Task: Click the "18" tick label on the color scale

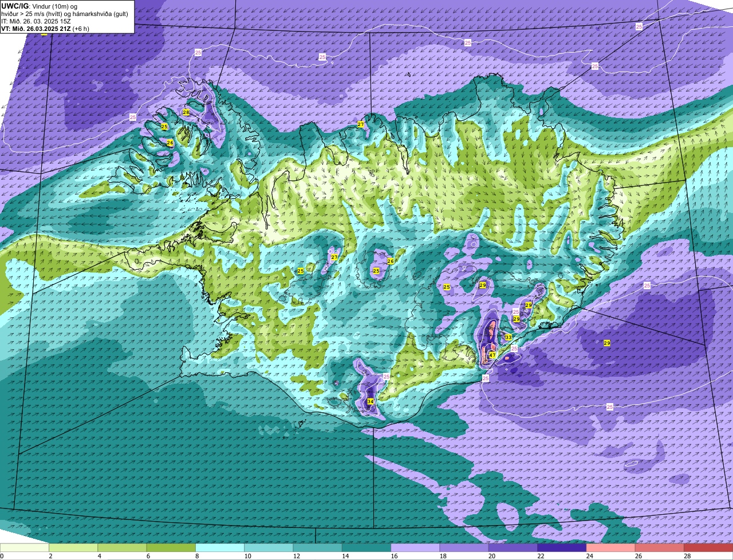Action: [x=443, y=556]
